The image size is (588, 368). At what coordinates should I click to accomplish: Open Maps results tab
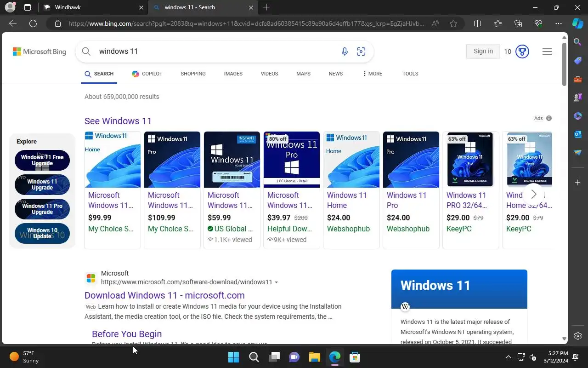[303, 74]
